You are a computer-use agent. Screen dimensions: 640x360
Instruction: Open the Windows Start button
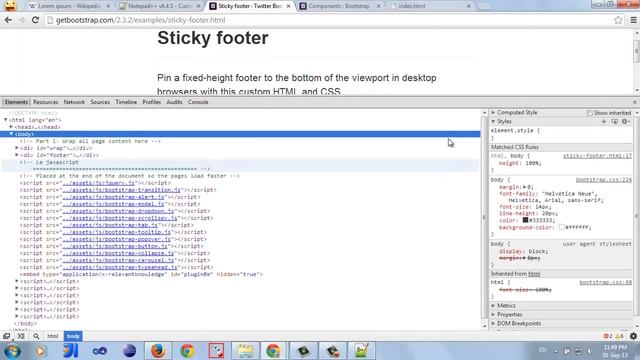tap(12, 351)
